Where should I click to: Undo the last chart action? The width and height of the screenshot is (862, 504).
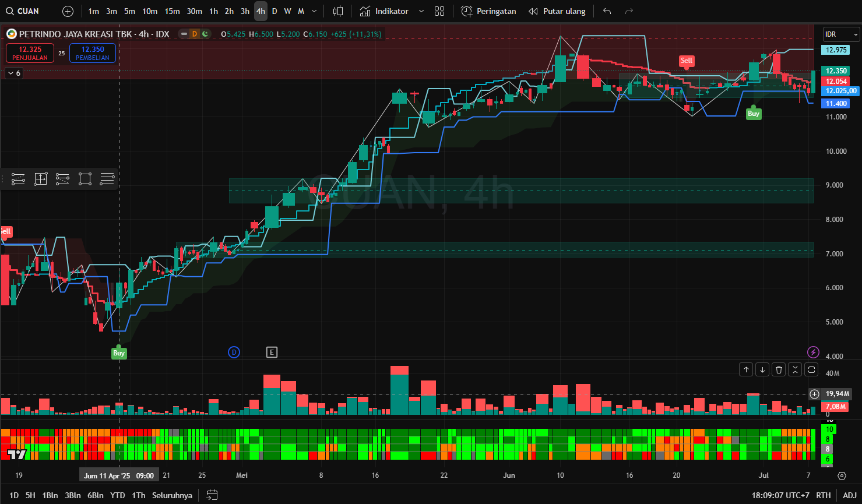click(x=607, y=11)
